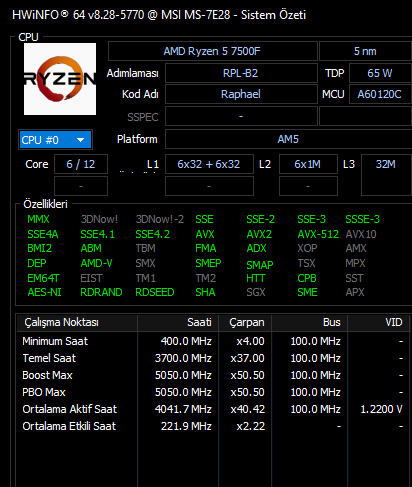
Task: Click the EM64T feature label
Action: 43,278
